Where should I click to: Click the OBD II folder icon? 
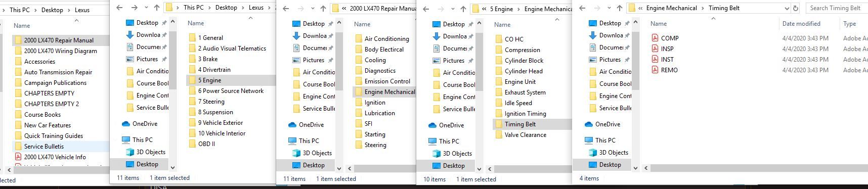192,144
